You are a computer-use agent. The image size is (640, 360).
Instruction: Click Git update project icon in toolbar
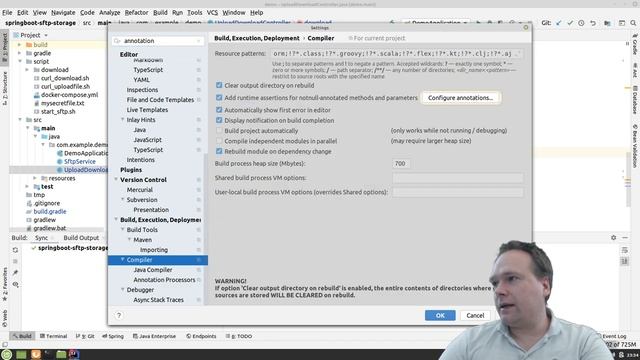click(x=559, y=23)
